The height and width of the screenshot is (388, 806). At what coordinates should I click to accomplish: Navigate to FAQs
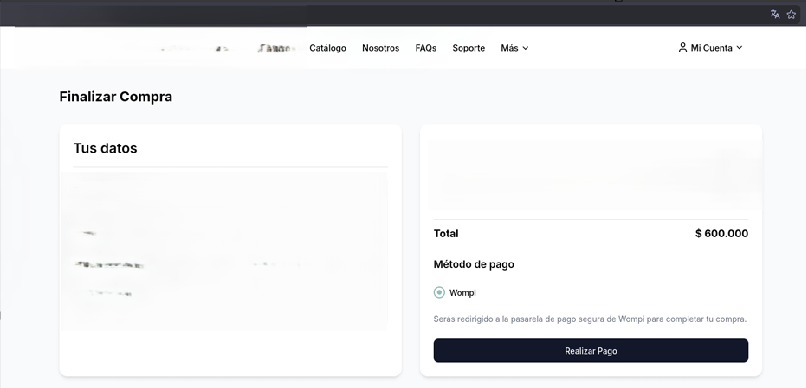pyautogui.click(x=426, y=48)
